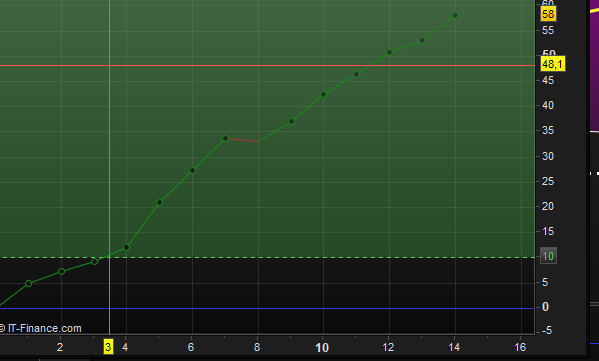599x361 pixels.
Task: Click the hollow data point at x=1
Action: point(28,283)
